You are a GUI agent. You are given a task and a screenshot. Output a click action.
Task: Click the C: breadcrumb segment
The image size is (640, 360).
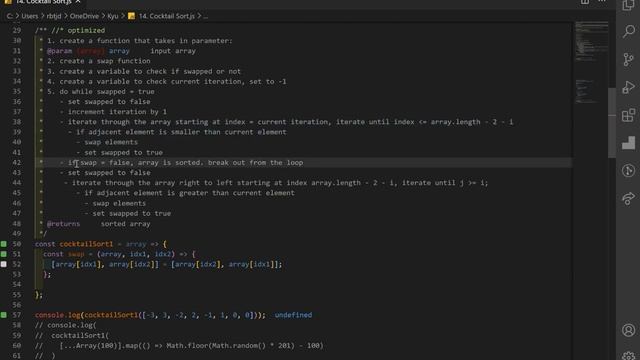click(10, 16)
